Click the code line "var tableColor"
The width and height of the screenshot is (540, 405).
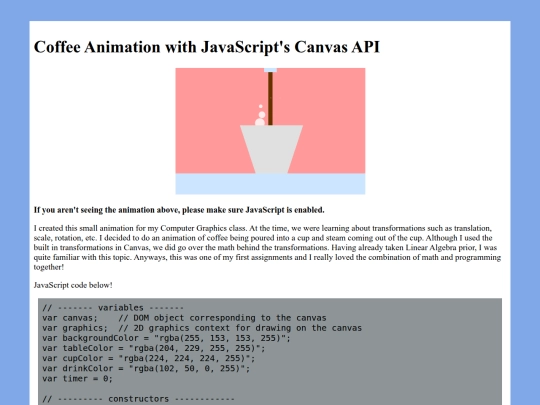point(154,348)
